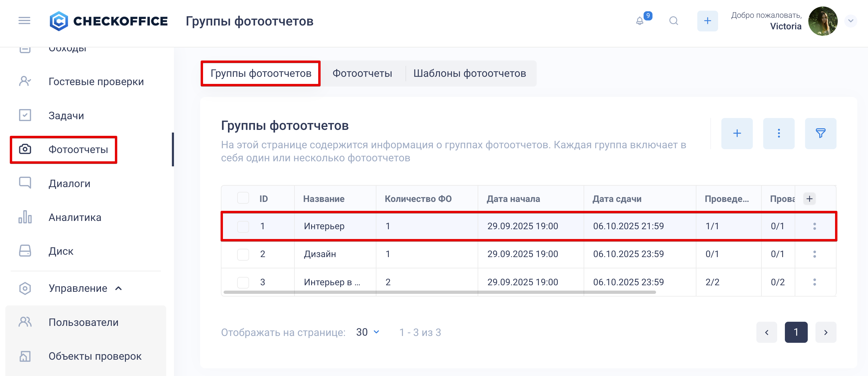
Task: Go to the next pagination page
Action: pyautogui.click(x=826, y=332)
